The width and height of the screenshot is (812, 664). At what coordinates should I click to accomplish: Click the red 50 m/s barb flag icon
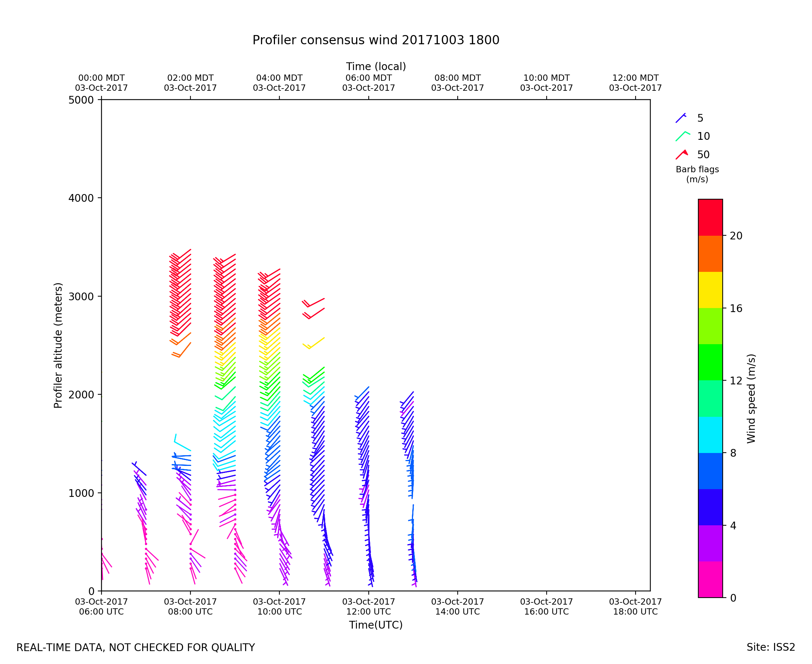[x=681, y=155]
